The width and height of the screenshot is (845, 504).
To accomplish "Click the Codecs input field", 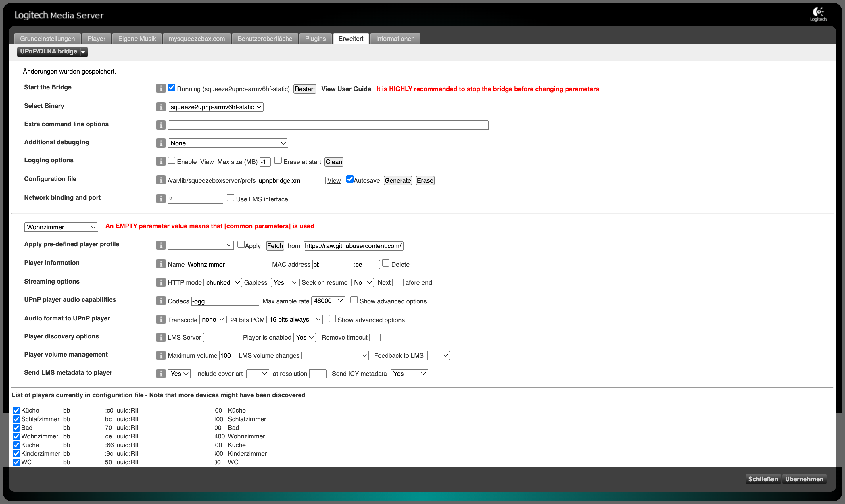I will tap(225, 301).
